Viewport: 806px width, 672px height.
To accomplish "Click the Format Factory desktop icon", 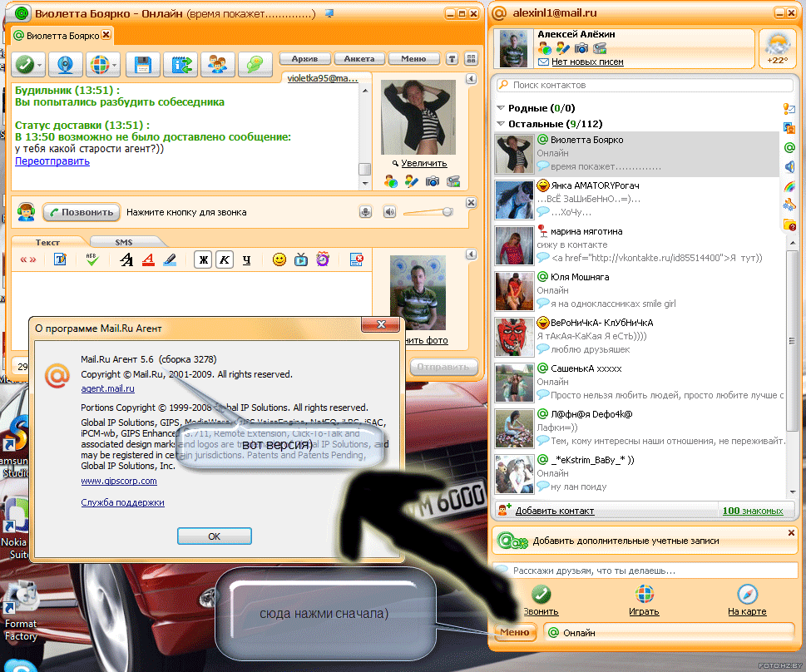I will pyautogui.click(x=21, y=610).
